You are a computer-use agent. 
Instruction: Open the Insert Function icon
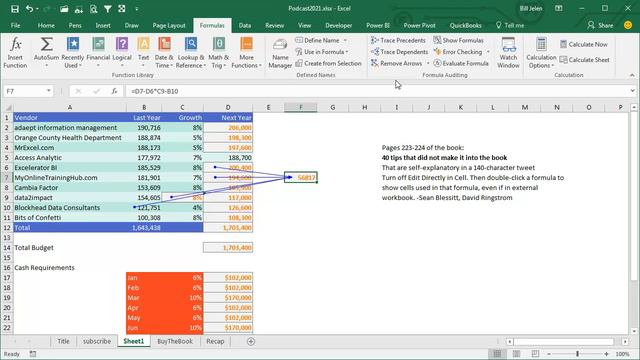click(15, 52)
